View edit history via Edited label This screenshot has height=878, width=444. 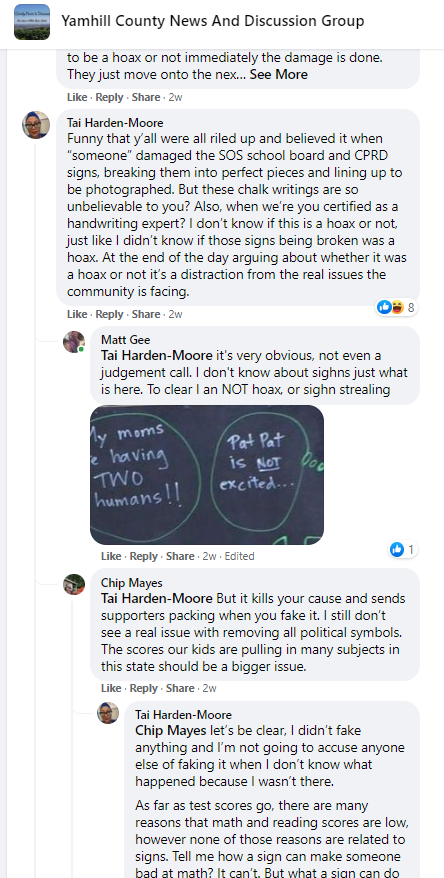(239, 556)
